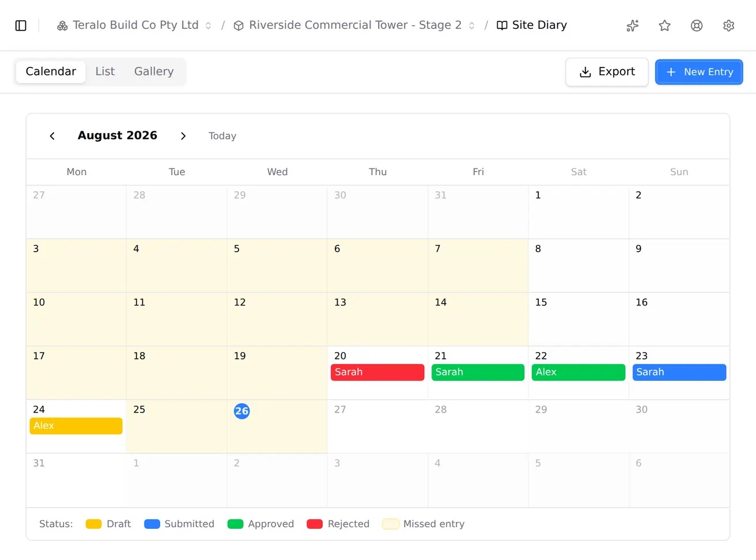Screen dimensions: 756x560
Task: Open the AI sparkles assistant icon
Action: click(633, 25)
